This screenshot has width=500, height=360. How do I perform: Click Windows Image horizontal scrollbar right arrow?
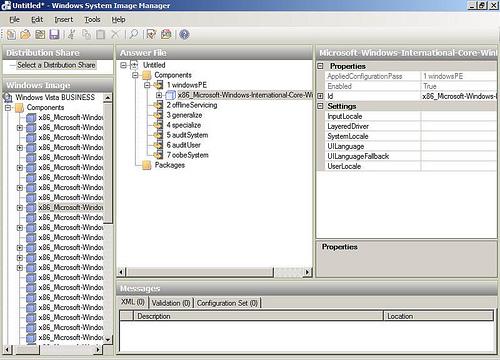(x=98, y=349)
